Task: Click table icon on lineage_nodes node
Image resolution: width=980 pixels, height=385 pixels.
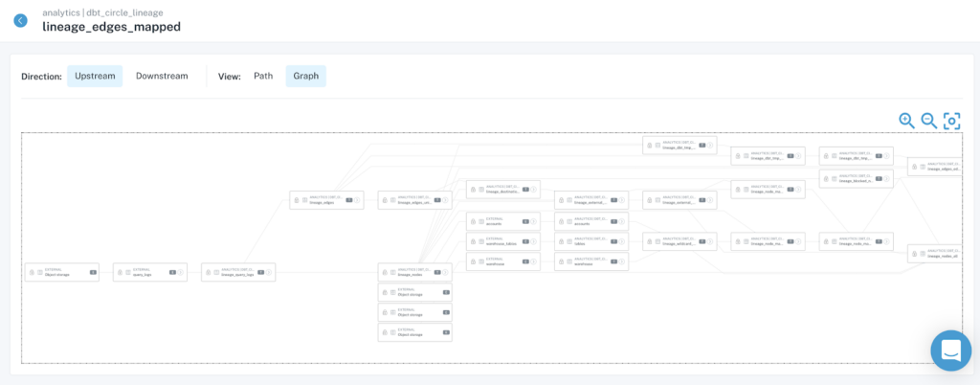Action: tap(391, 273)
